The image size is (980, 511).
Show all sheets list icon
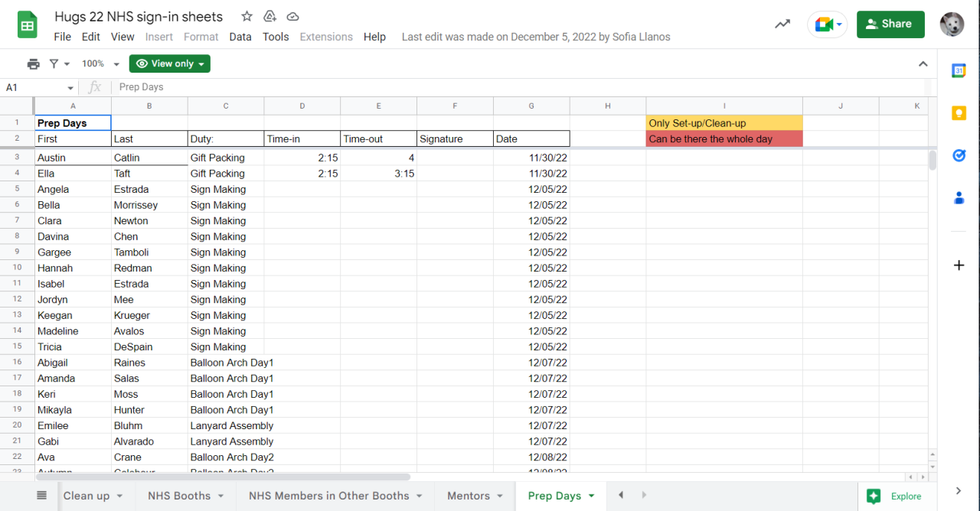(x=42, y=496)
